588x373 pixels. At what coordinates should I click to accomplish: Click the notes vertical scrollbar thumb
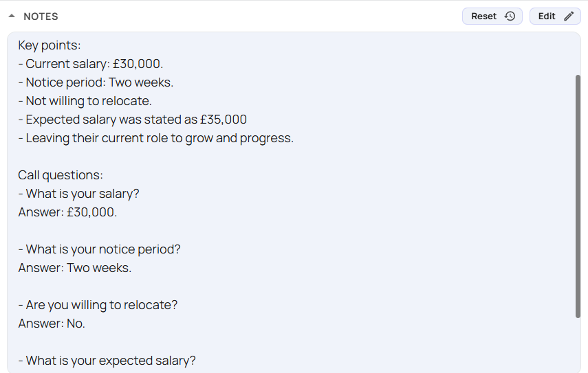pos(578,196)
